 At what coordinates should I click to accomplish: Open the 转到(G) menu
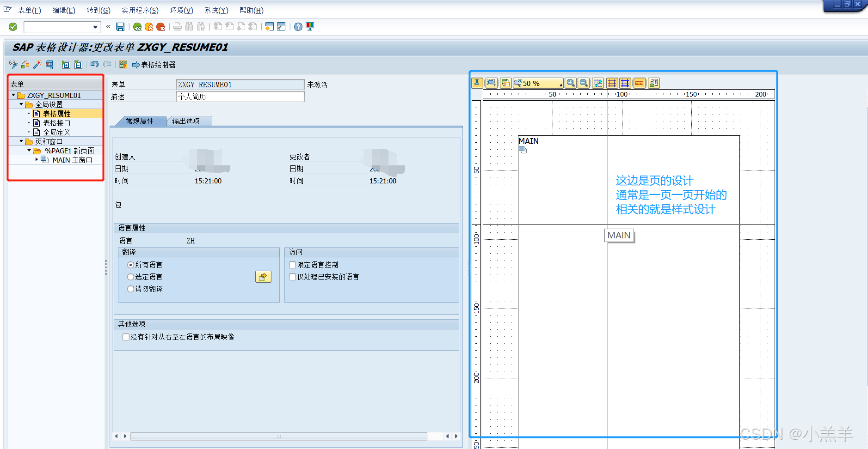click(x=98, y=10)
